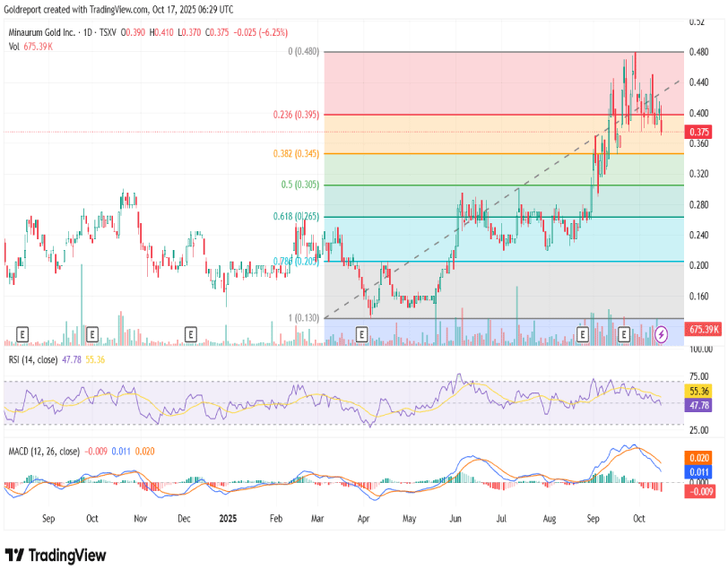Open the earnings marker above the Oct 2024 label
Viewport: 728px width, 569px height.
(91, 333)
